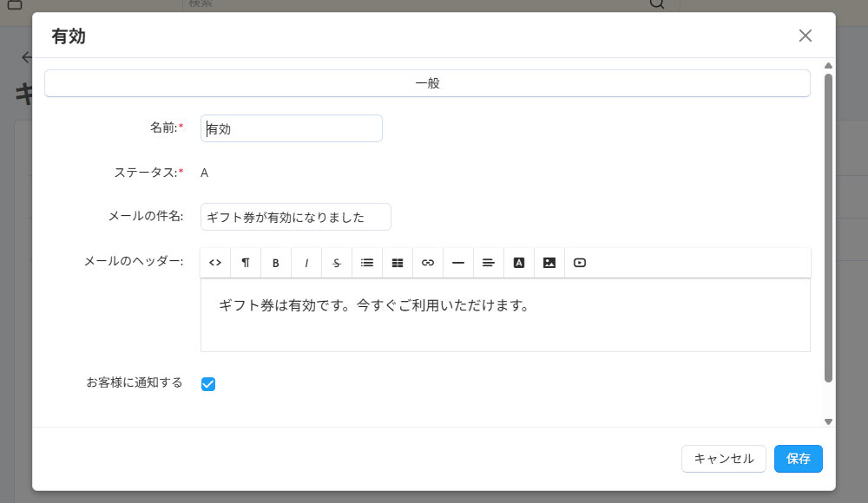Insert a horizontal rule in the editor

point(457,262)
